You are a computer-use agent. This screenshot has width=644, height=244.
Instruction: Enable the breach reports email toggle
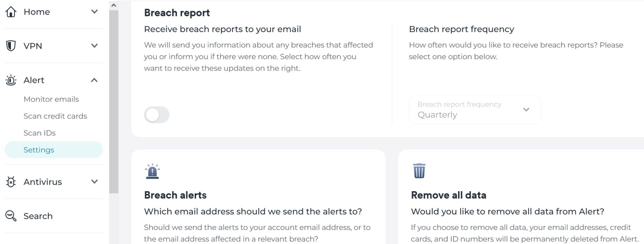[157, 115]
